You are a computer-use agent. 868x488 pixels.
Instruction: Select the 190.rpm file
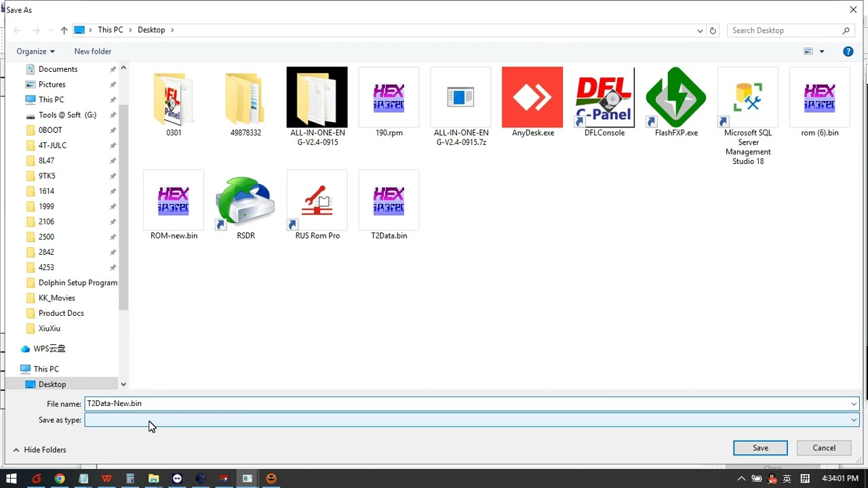tap(389, 103)
